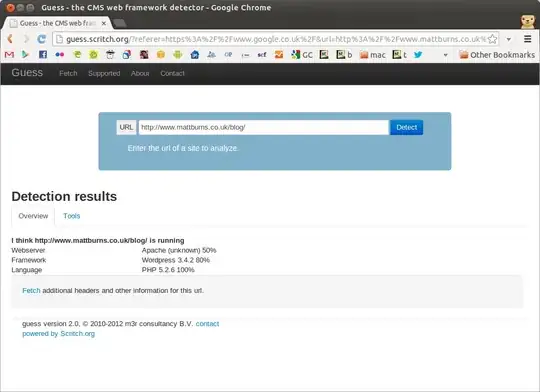Open the mac bookmark folder
Image resolution: width=540 pixels, height=392 pixels.
(373, 55)
